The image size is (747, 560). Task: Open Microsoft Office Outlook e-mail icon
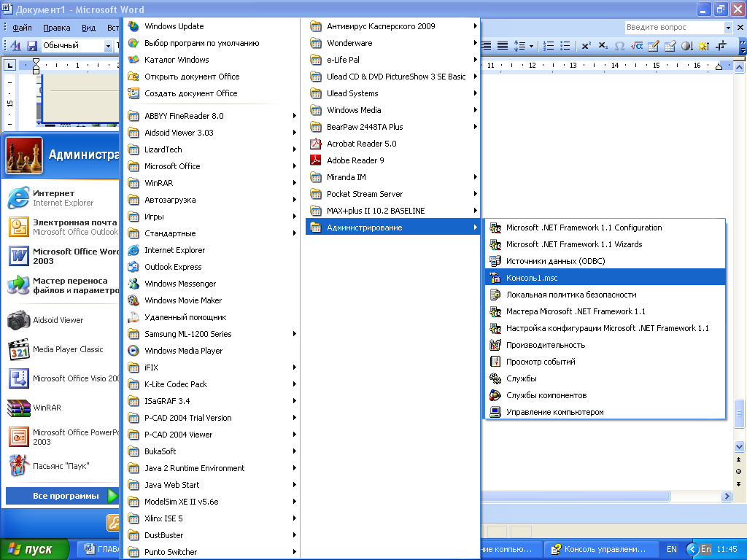[18, 227]
